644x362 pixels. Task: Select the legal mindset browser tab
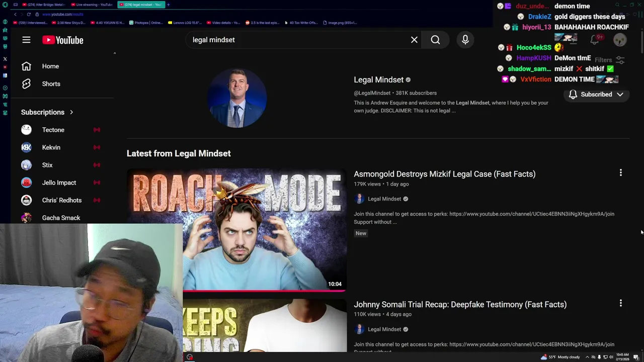pos(141,5)
